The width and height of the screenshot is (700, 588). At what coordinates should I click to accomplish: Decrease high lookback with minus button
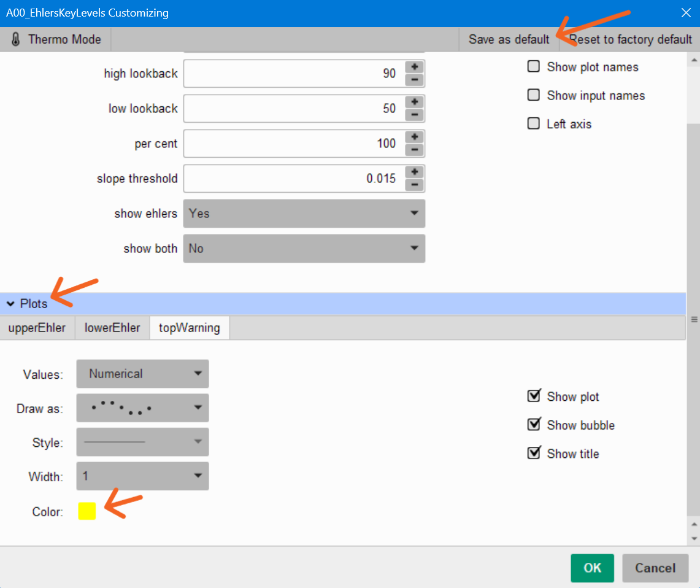414,79
